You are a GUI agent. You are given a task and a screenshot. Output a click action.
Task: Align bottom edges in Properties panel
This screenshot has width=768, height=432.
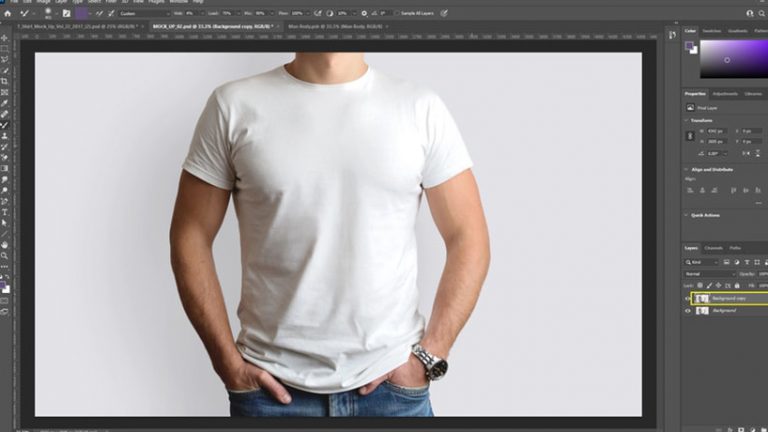(758, 190)
